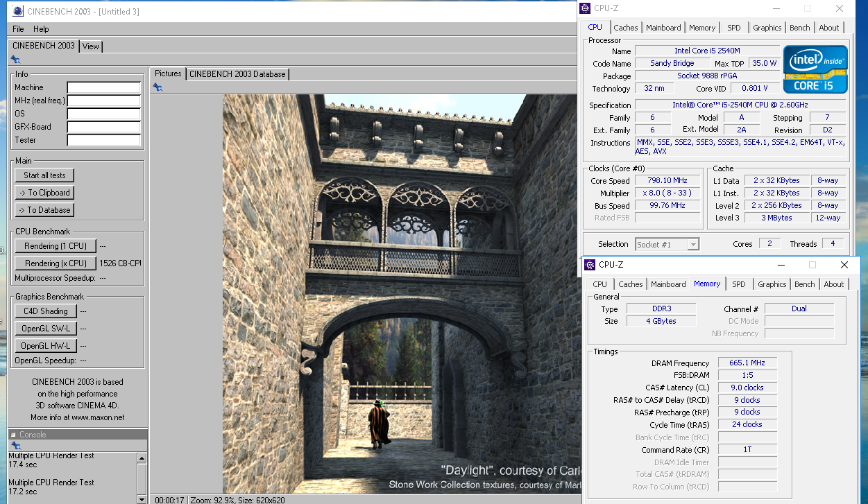Image resolution: width=868 pixels, height=504 pixels.
Task: Click the Core Speed value 798.10 MHz
Action: [667, 181]
